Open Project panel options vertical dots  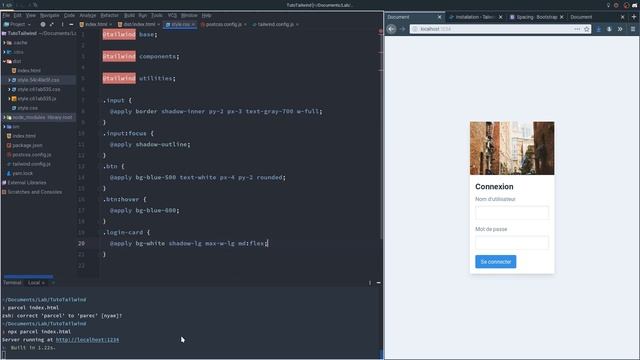(x=62, y=24)
